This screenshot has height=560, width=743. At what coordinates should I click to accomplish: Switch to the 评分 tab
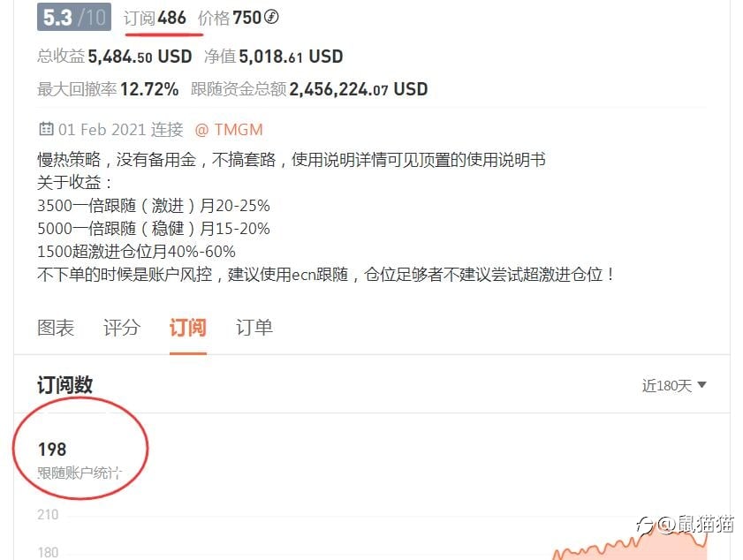122,328
